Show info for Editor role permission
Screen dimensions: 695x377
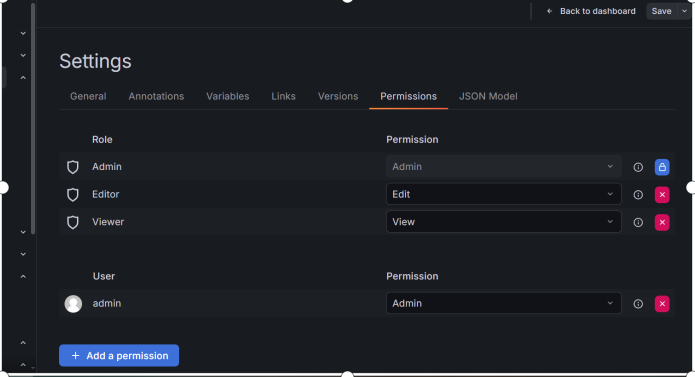click(x=638, y=194)
